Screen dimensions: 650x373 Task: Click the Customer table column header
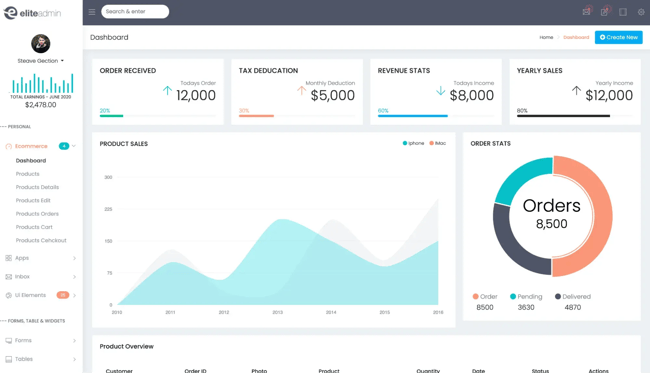point(119,371)
